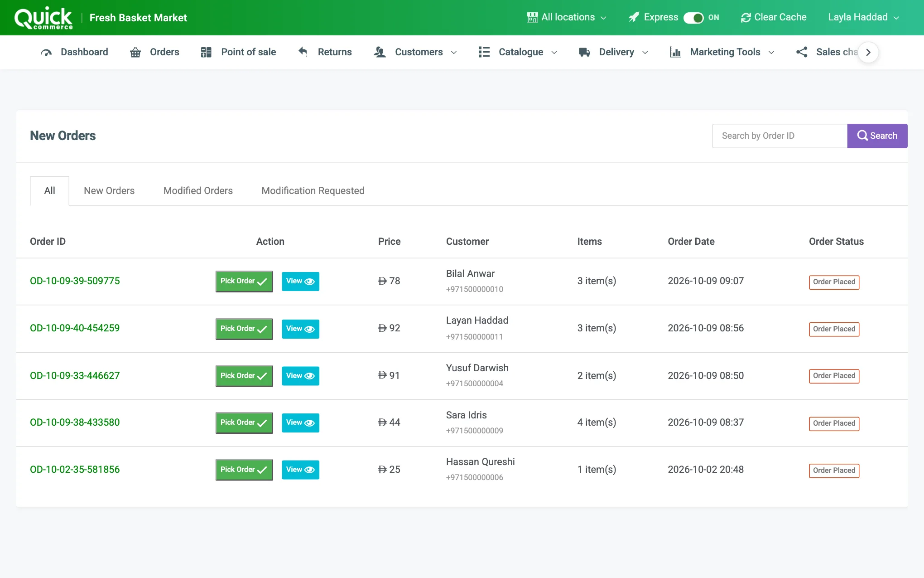Viewport: 924px width, 578px height.
Task: Select the All orders tab
Action: click(49, 191)
